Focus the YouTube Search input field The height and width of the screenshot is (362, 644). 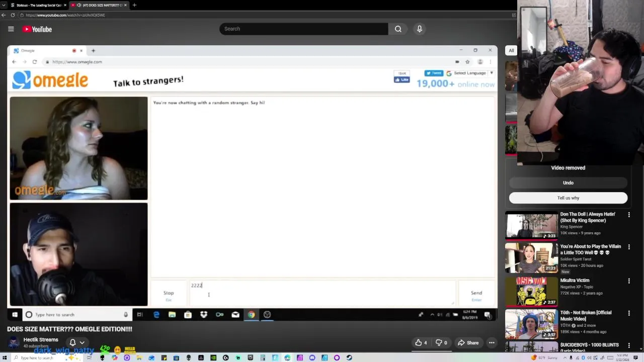(x=303, y=29)
